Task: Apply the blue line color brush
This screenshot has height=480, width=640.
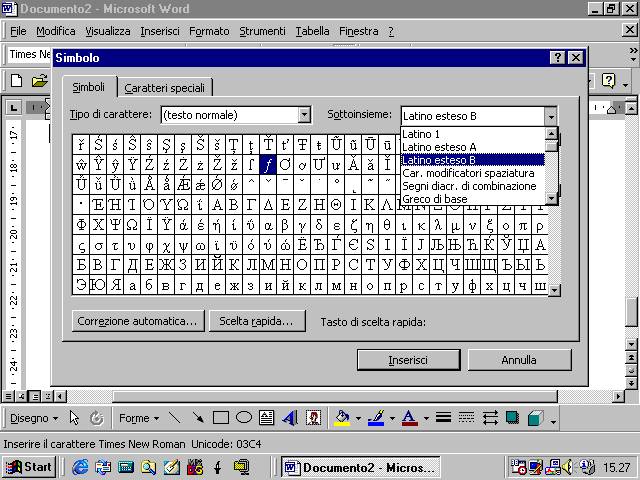Action: (x=376, y=418)
